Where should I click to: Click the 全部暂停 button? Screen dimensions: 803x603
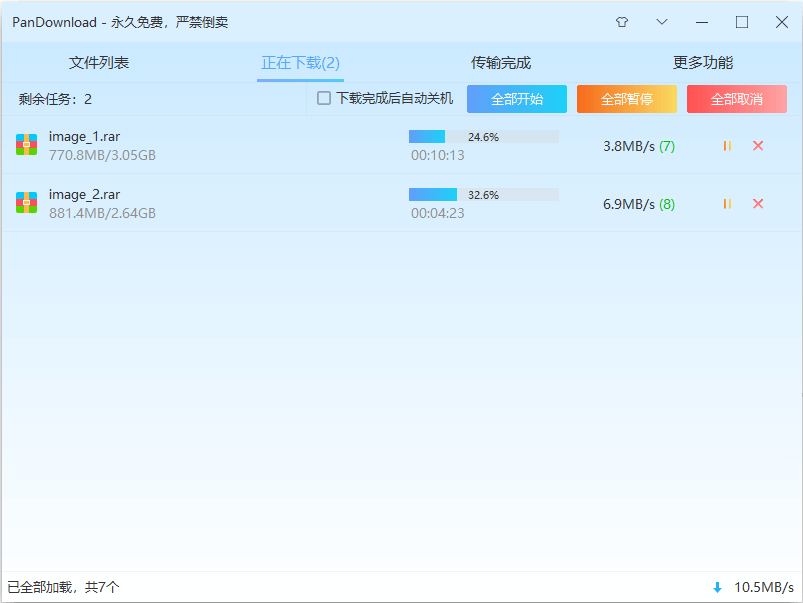(x=626, y=99)
